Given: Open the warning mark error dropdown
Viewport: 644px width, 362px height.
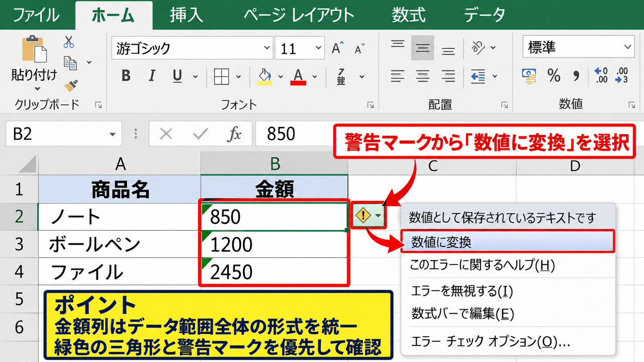Looking at the screenshot, I should pyautogui.click(x=369, y=215).
